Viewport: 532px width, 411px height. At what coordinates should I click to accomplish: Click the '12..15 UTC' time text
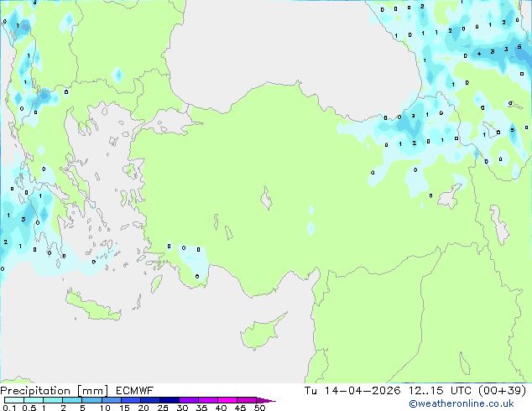(440, 391)
